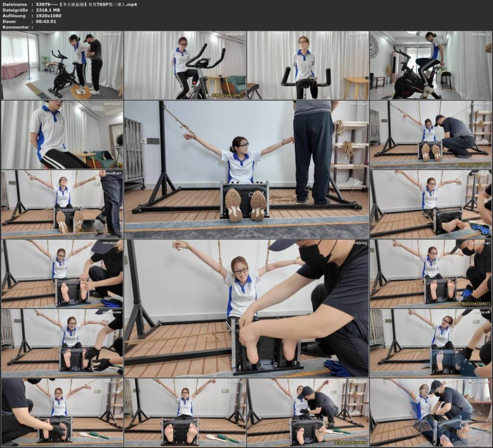
Task: Open the thumbnail stamped 00:04:36
Action: tap(185, 65)
